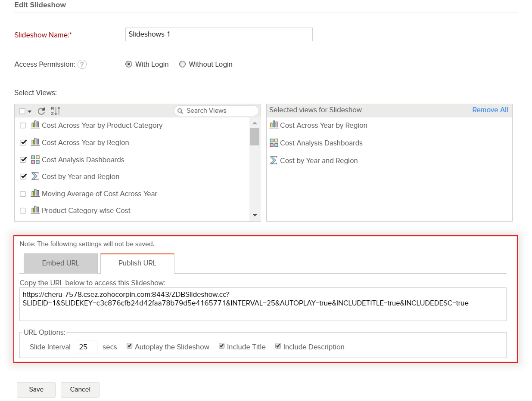Click 'Cost by Year and Region' in selected views

[319, 160]
